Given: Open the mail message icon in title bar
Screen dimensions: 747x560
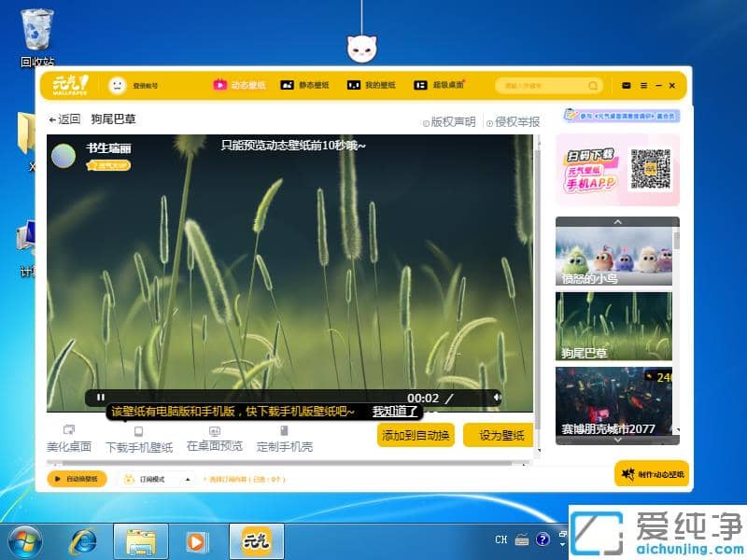Looking at the screenshot, I should coord(627,84).
